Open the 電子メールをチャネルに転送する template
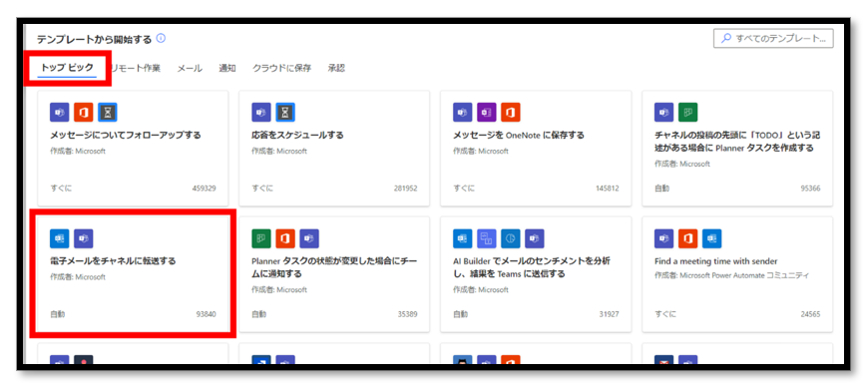 133,274
